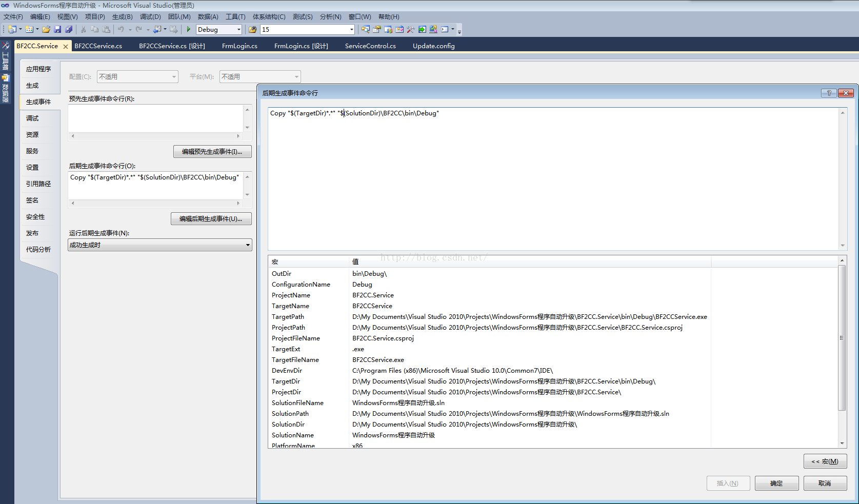The height and width of the screenshot is (504, 859).
Task: Click the Navigate Backward toolbar icon
Action: tap(157, 29)
